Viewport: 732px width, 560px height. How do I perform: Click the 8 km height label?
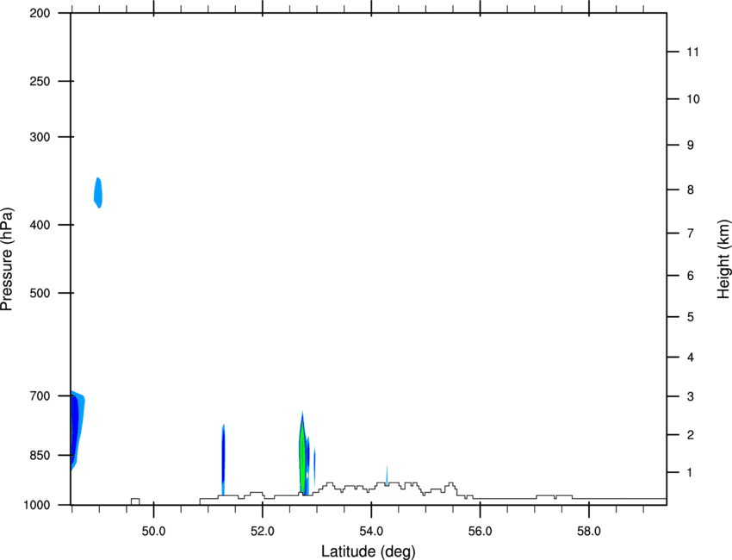click(x=691, y=190)
